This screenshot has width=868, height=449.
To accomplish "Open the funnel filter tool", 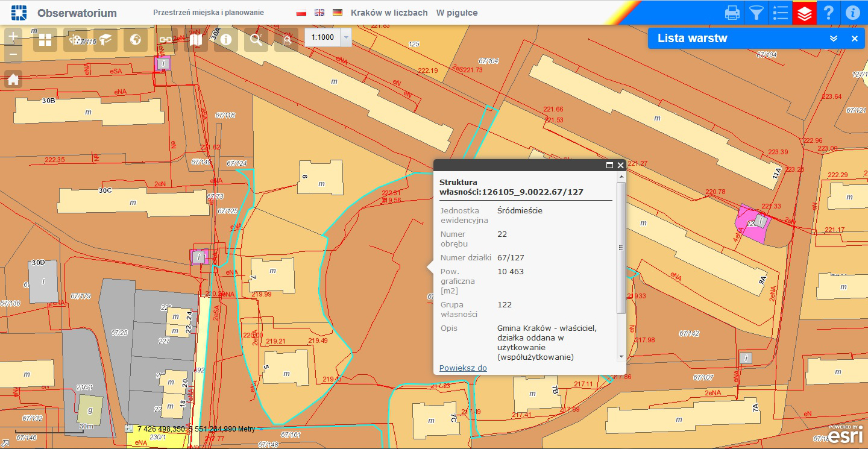I will (756, 13).
